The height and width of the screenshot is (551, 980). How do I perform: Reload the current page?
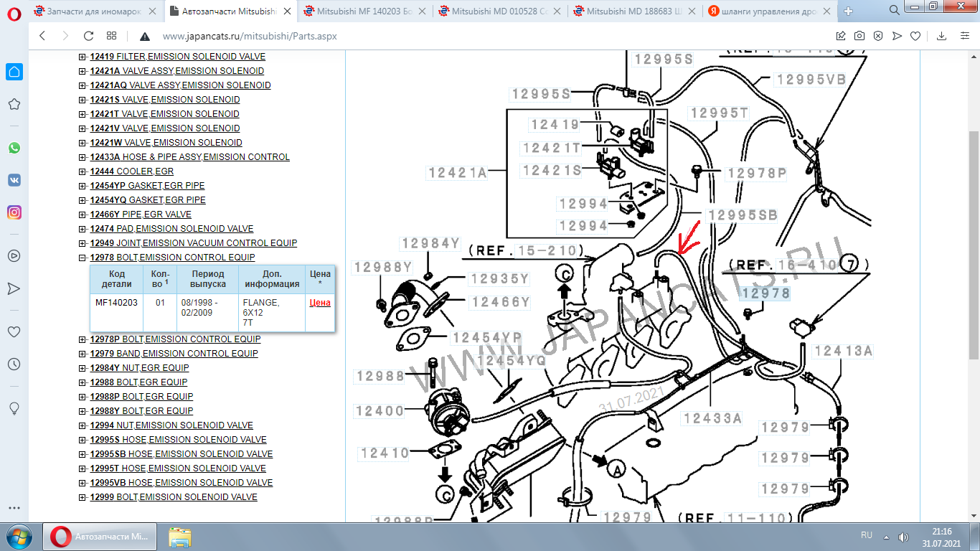[89, 36]
